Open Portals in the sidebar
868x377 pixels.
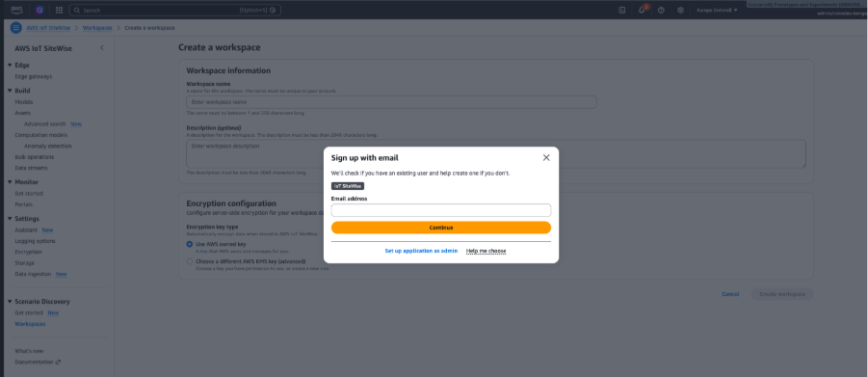coord(24,204)
